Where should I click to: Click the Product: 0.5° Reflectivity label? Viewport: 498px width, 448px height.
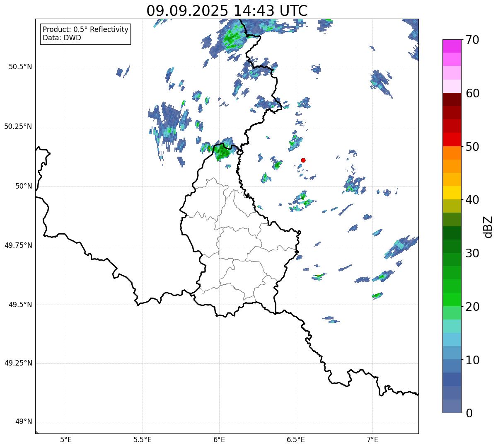85,30
